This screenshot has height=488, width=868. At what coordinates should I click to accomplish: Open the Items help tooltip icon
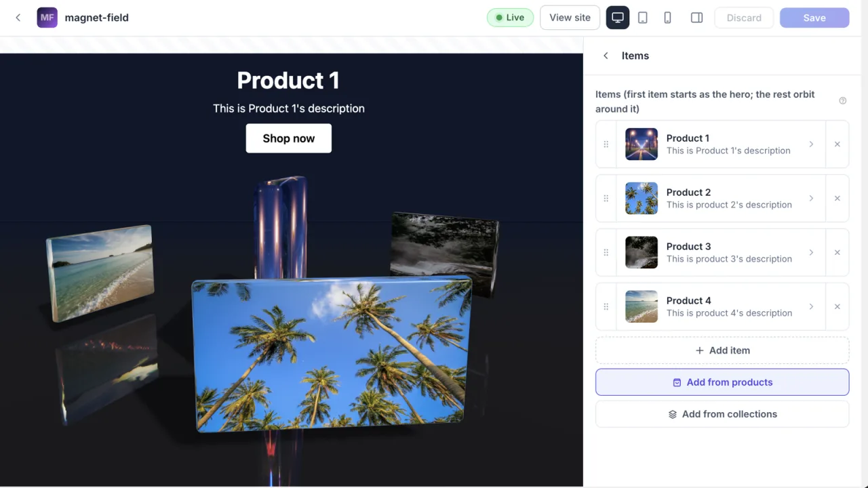click(x=843, y=101)
